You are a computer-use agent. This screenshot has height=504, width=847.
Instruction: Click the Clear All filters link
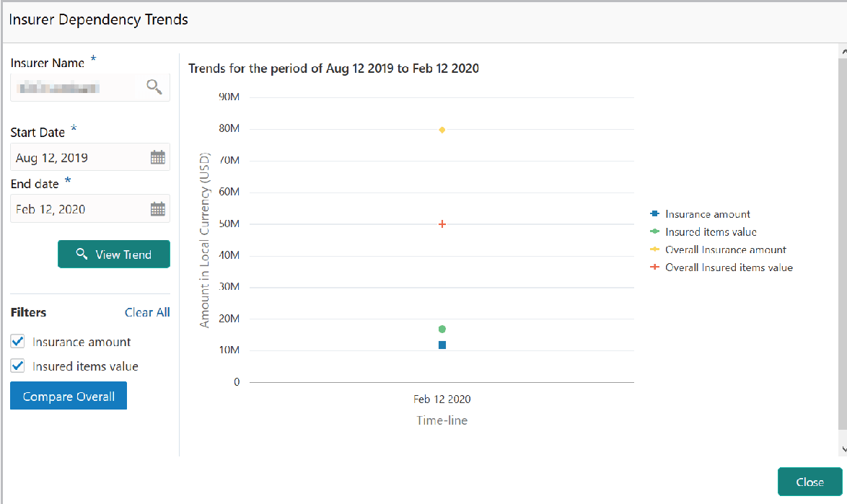click(147, 312)
